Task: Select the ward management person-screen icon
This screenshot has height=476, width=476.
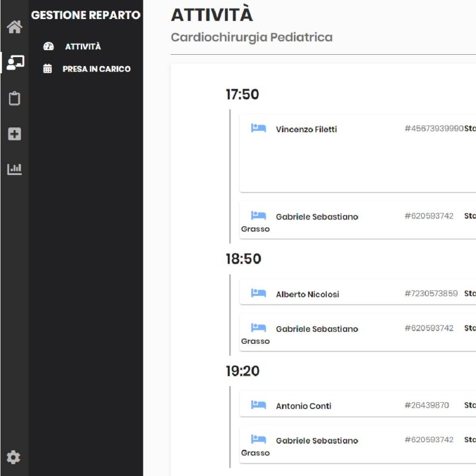Action: coord(15,62)
